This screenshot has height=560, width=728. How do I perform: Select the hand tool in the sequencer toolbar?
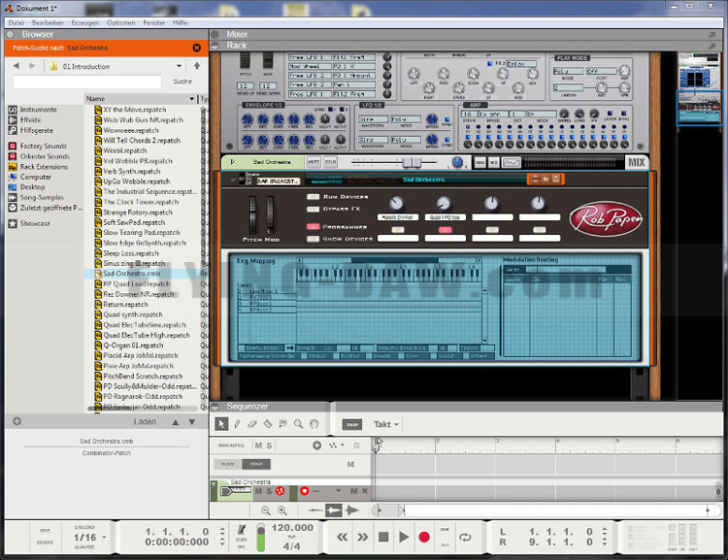click(x=314, y=424)
